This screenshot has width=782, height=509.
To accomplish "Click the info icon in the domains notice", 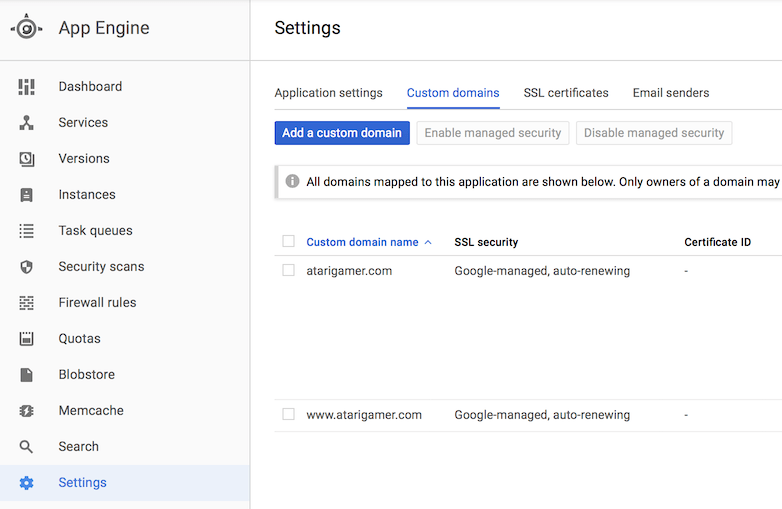I will [x=292, y=181].
